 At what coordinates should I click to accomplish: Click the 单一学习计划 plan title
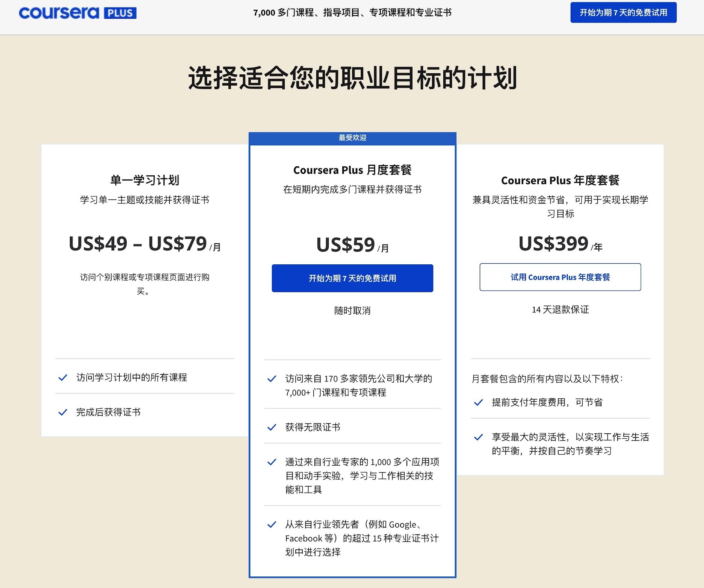tap(145, 180)
